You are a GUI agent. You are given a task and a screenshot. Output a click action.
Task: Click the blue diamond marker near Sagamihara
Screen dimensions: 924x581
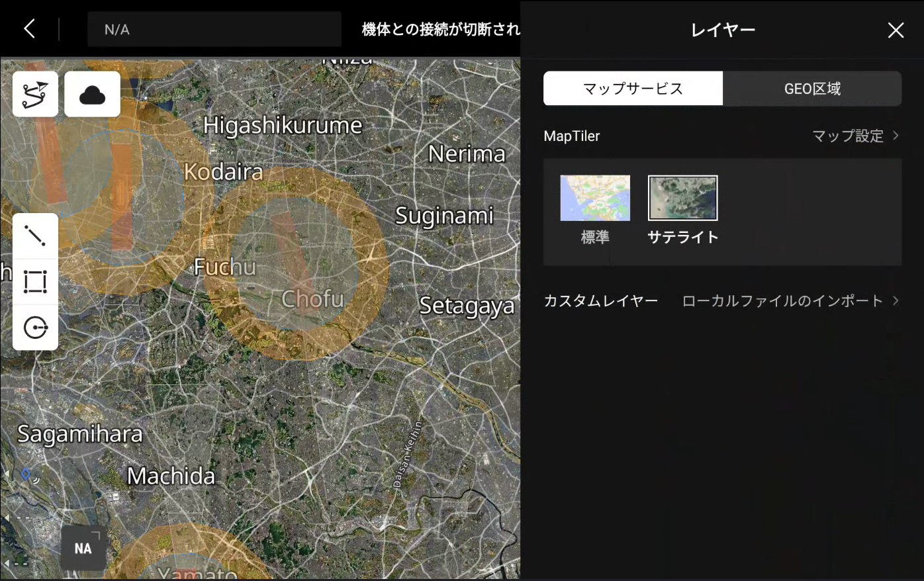tap(25, 474)
